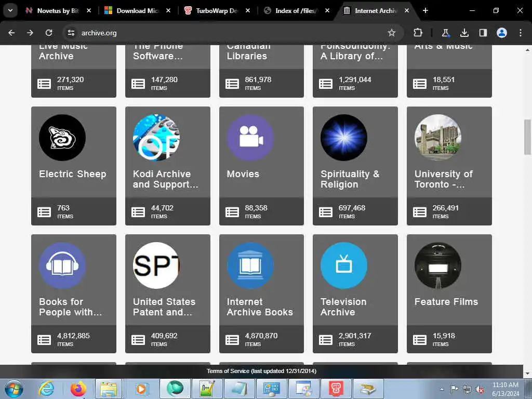The image size is (532, 399).
Task: Open the United States Patent SPT logo
Action: coord(156,265)
